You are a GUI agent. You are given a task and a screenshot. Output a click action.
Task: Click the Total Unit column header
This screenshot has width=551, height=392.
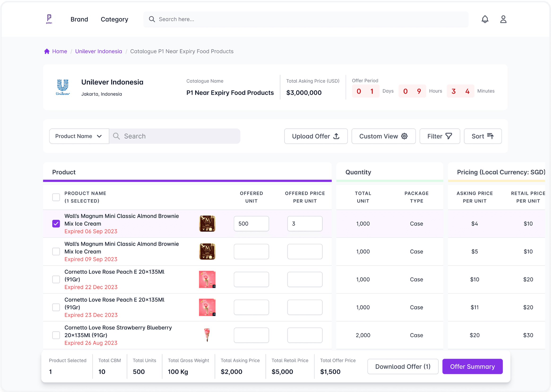363,197
